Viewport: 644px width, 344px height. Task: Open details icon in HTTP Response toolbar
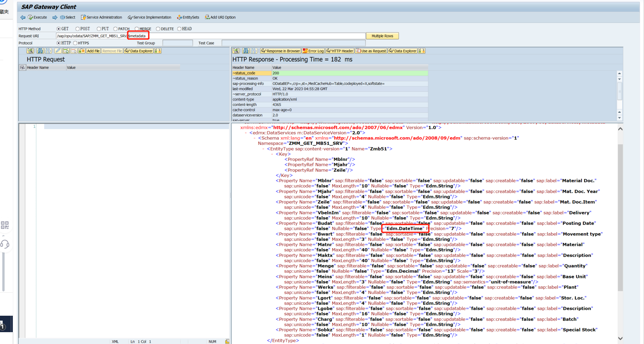point(236,51)
